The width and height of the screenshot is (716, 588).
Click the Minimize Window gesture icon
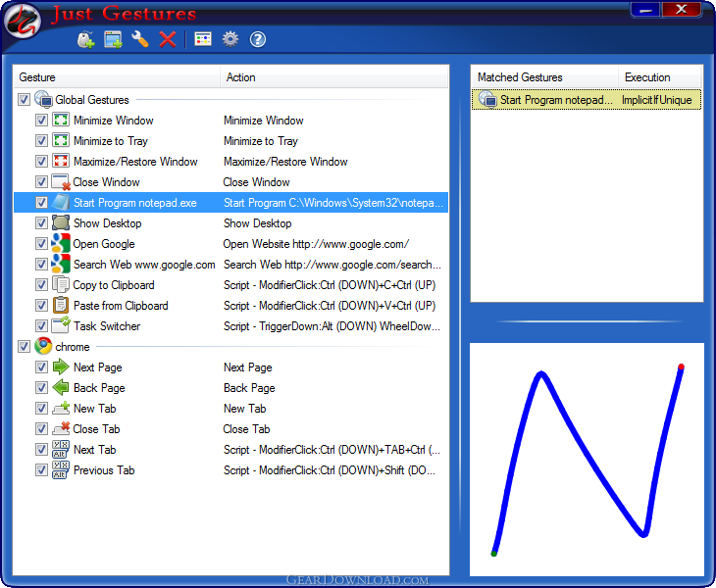pos(61,120)
